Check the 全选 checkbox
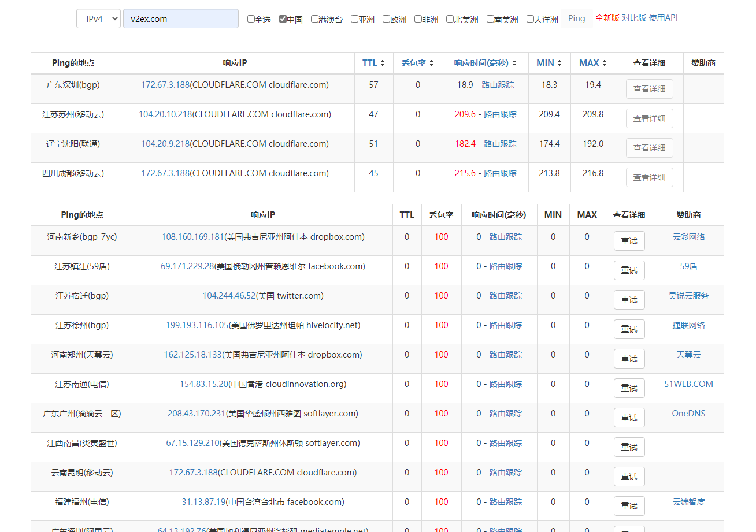The image size is (756, 532). pos(251,19)
